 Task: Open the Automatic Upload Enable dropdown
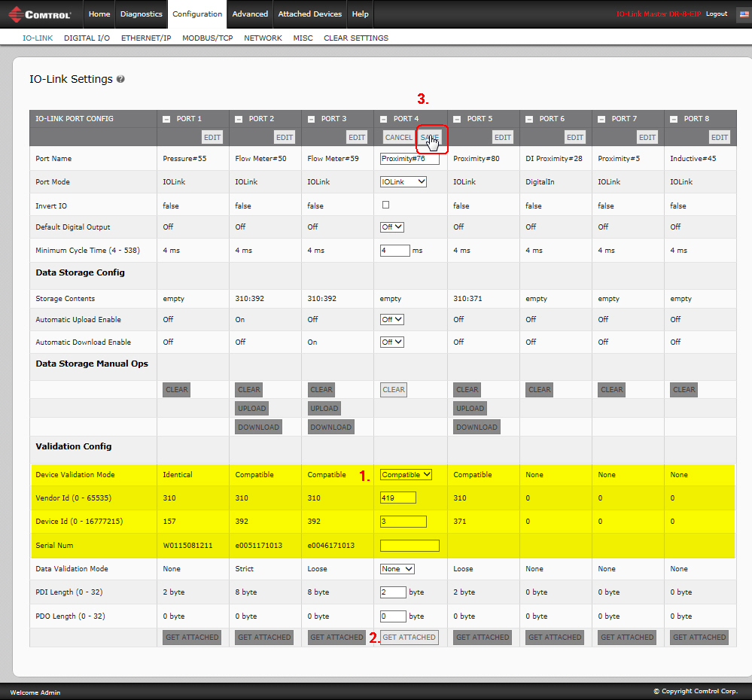(392, 319)
